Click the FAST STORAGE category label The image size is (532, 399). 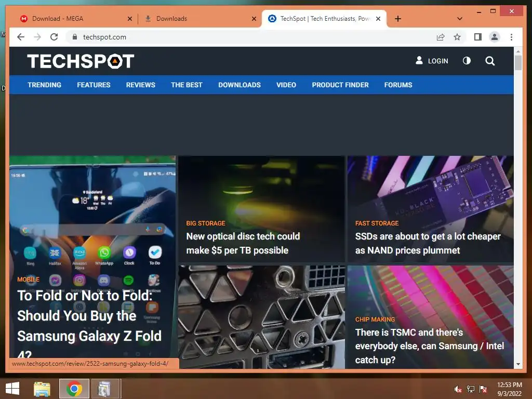click(x=377, y=223)
